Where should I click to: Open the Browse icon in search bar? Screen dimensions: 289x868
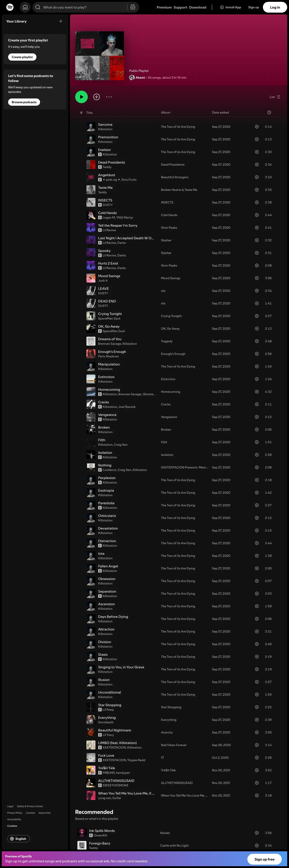click(x=133, y=7)
